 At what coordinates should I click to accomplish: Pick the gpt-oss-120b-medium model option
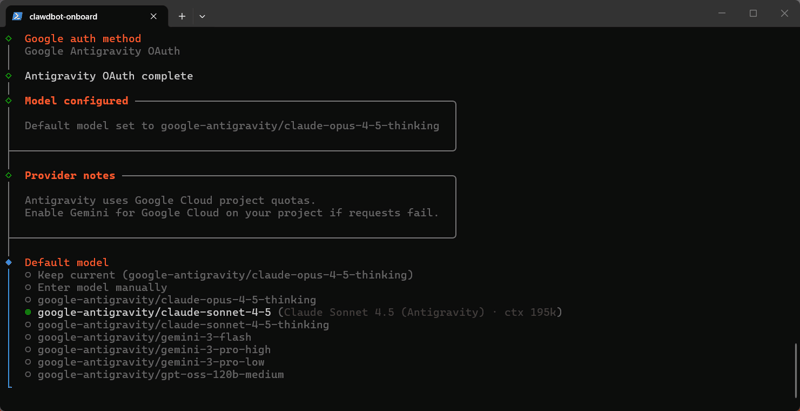pos(155,375)
